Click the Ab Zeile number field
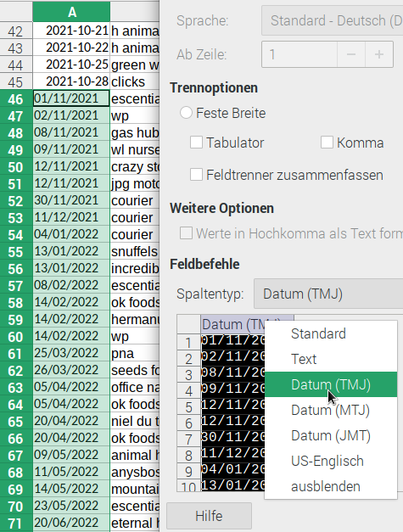The width and height of the screenshot is (403, 532). [299, 54]
